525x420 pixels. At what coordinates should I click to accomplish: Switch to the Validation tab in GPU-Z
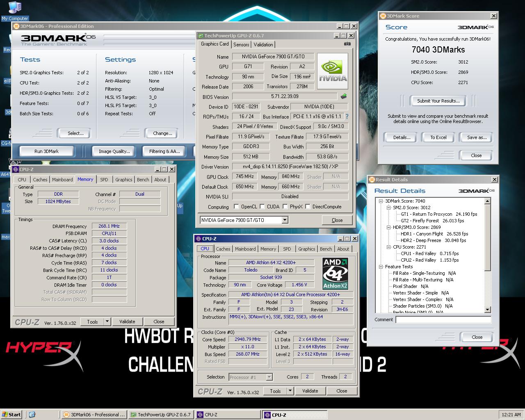[x=263, y=44]
